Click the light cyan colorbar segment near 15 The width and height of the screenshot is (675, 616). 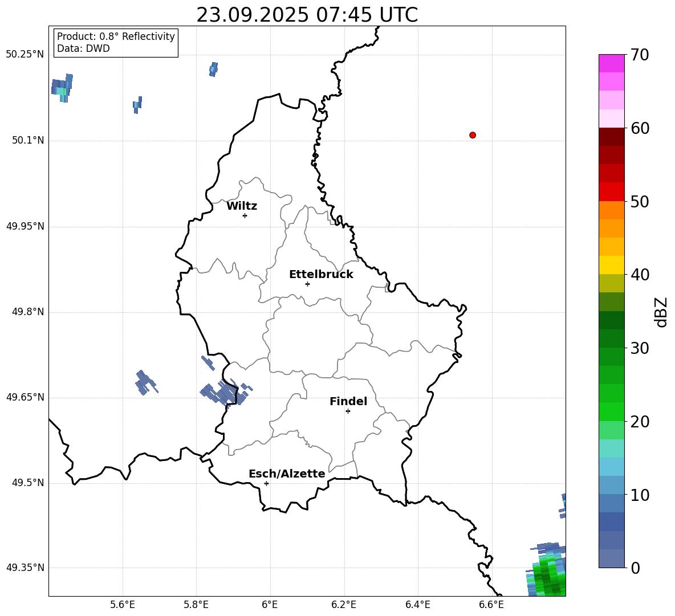coord(611,448)
